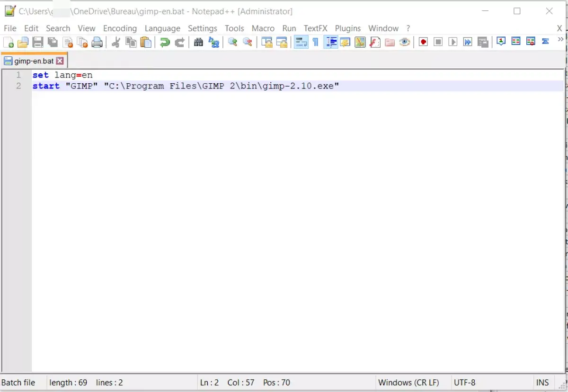The image size is (568, 392).
Task: Click "Batch file" in the status bar
Action: (x=18, y=383)
